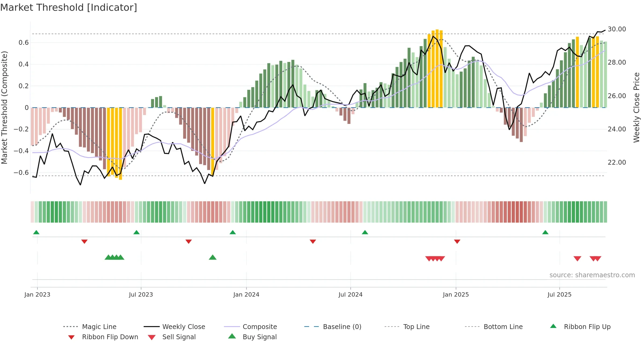The width and height of the screenshot is (644, 362).
Task: Click the Jul 2024 axis label
Action: click(350, 295)
